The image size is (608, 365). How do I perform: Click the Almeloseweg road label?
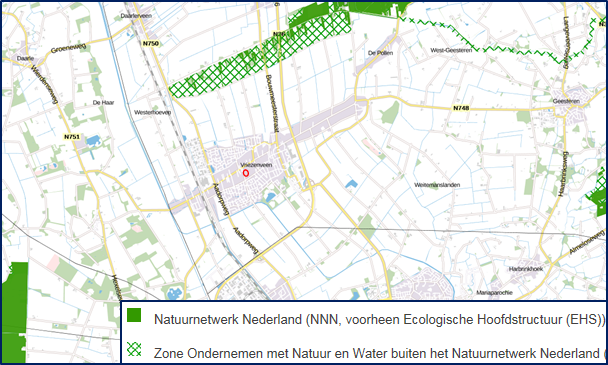coord(587,243)
